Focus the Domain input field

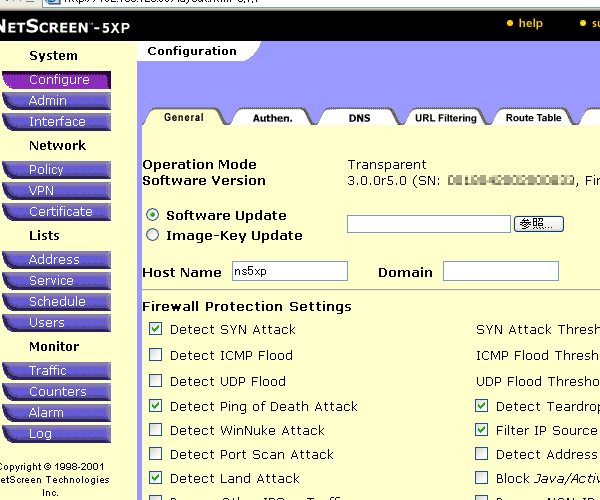click(x=501, y=271)
